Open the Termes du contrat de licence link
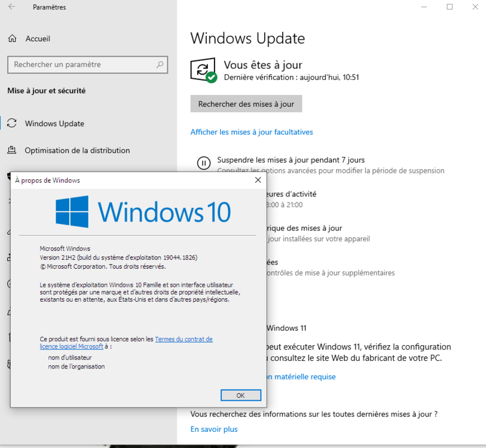This screenshot has width=486, height=448. coord(183,339)
